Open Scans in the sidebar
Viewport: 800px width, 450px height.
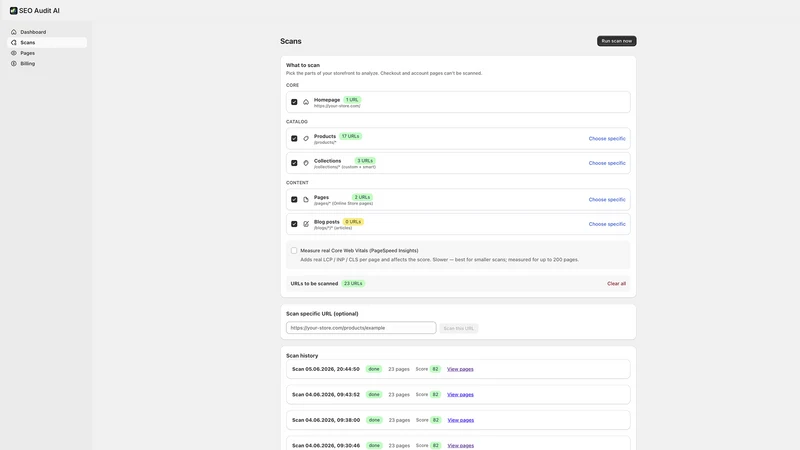47,42
